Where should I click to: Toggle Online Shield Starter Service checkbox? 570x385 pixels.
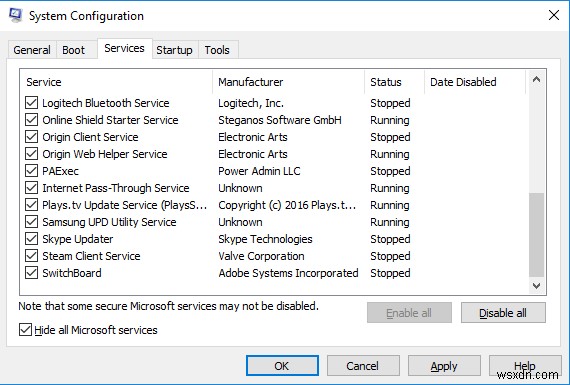click(x=32, y=120)
